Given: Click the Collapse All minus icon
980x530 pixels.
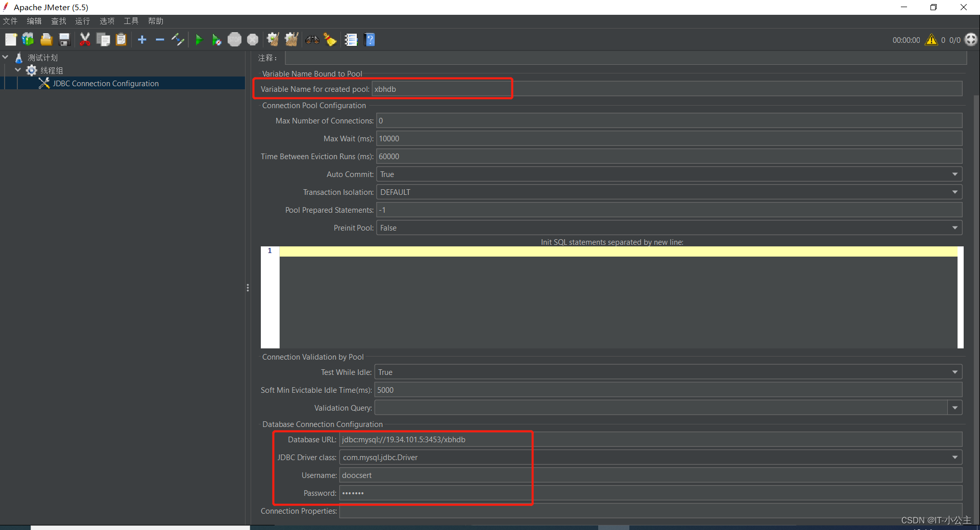Looking at the screenshot, I should pyautogui.click(x=160, y=39).
